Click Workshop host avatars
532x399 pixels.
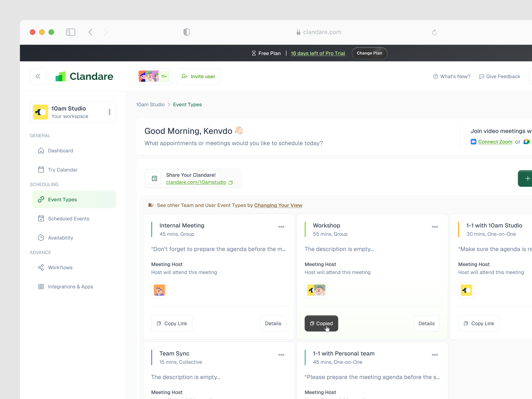[316, 290]
